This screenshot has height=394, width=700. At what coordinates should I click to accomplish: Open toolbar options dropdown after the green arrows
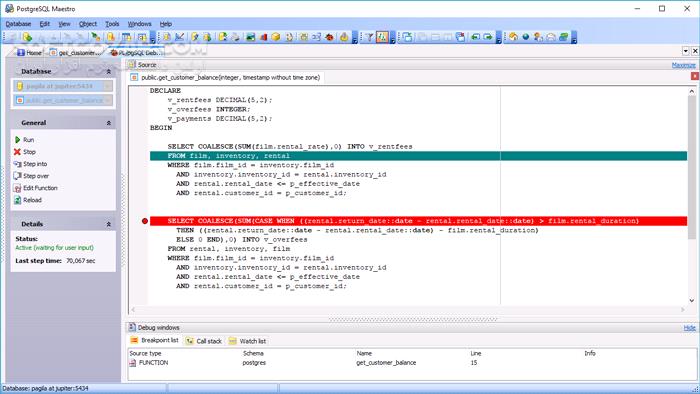pyautogui.click(x=499, y=37)
